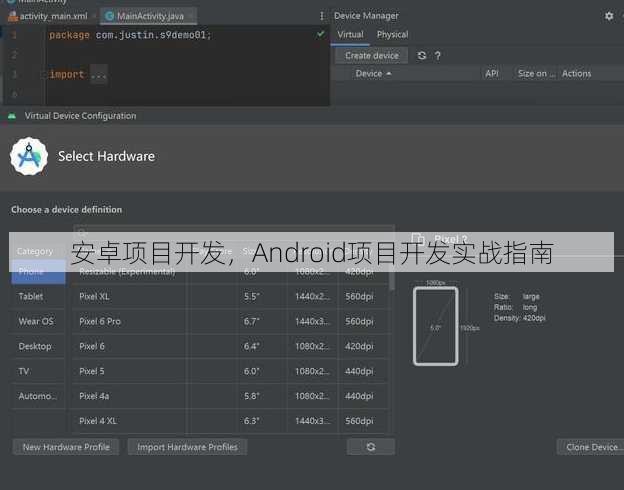Select the Phone category
Viewport: 624px width, 490px height.
click(38, 271)
